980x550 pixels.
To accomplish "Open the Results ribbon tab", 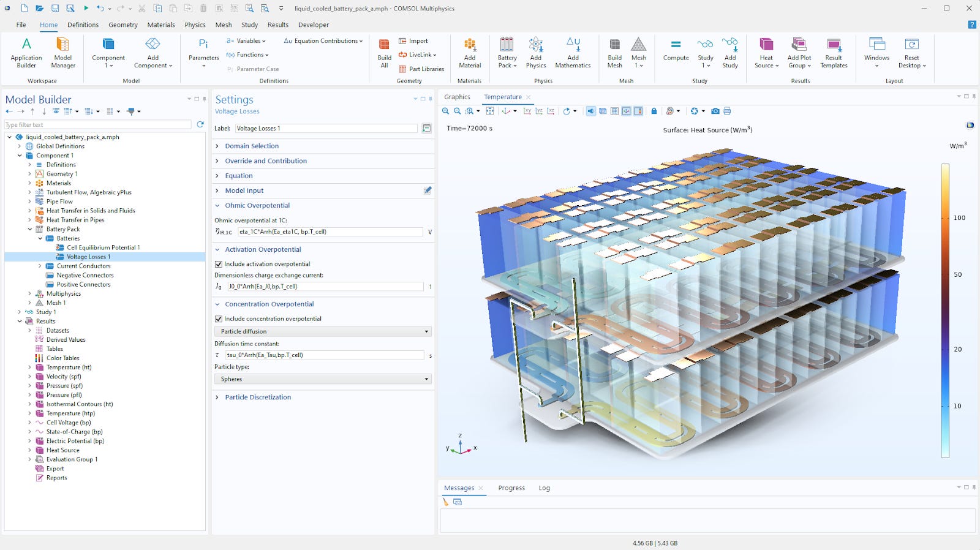I will click(278, 25).
